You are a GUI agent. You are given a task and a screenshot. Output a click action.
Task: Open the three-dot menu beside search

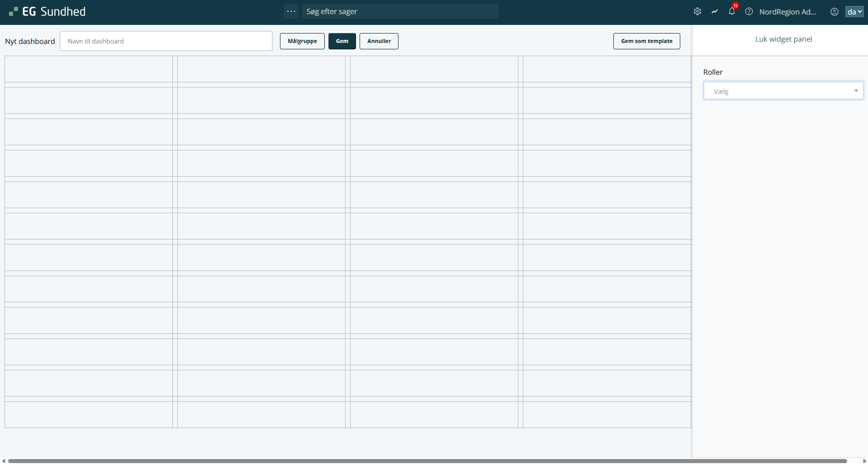291,11
